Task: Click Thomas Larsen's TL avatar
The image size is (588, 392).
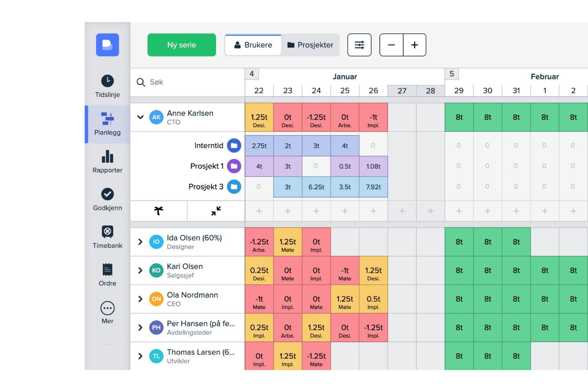Action: coord(156,356)
